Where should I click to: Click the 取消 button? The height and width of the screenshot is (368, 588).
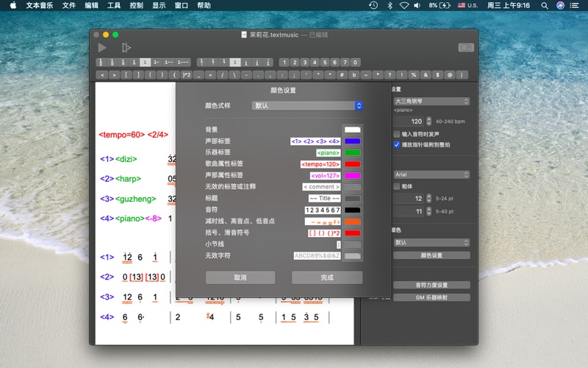(240, 277)
